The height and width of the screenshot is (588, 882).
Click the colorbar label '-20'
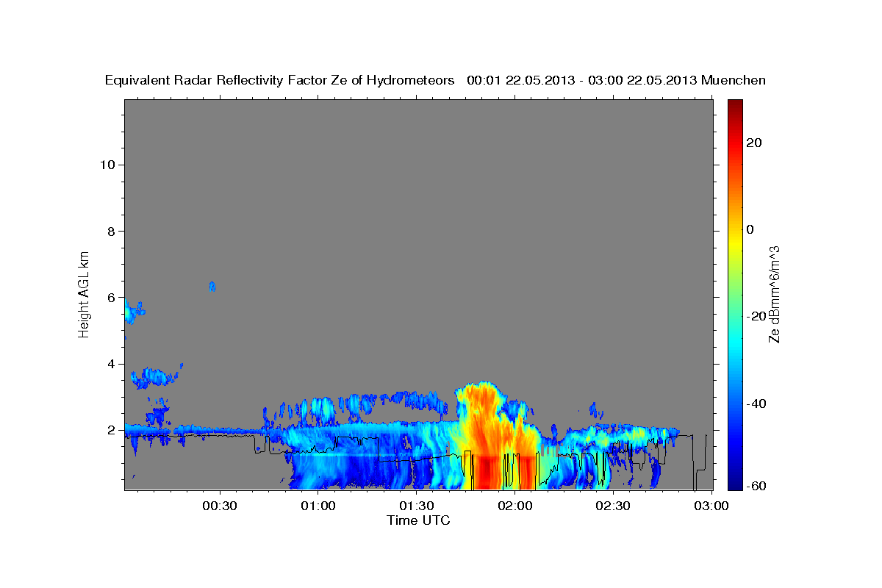pyautogui.click(x=756, y=316)
